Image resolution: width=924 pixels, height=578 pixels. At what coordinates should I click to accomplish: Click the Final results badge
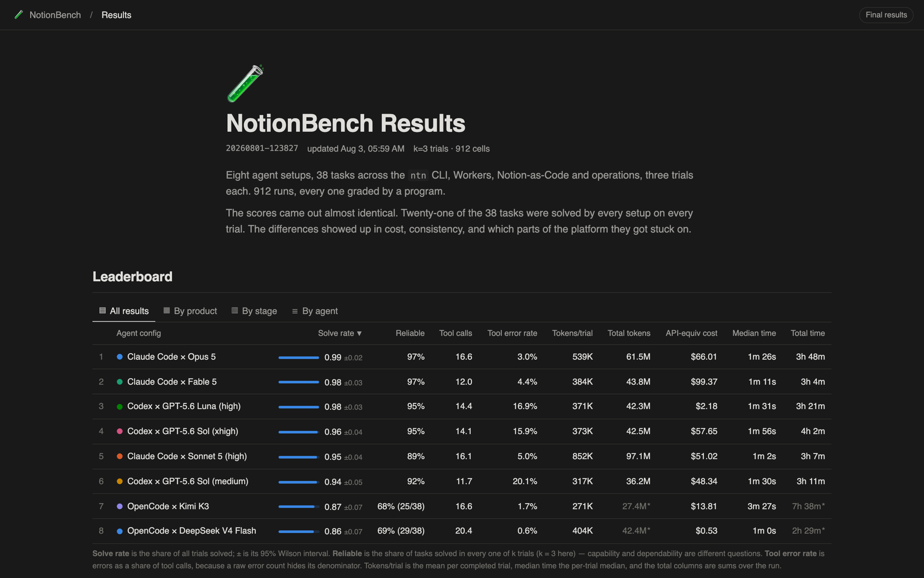(x=886, y=15)
